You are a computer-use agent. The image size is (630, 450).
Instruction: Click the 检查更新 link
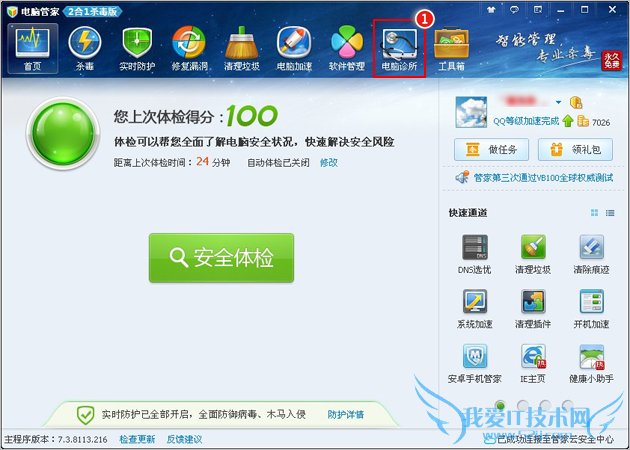click(x=137, y=439)
